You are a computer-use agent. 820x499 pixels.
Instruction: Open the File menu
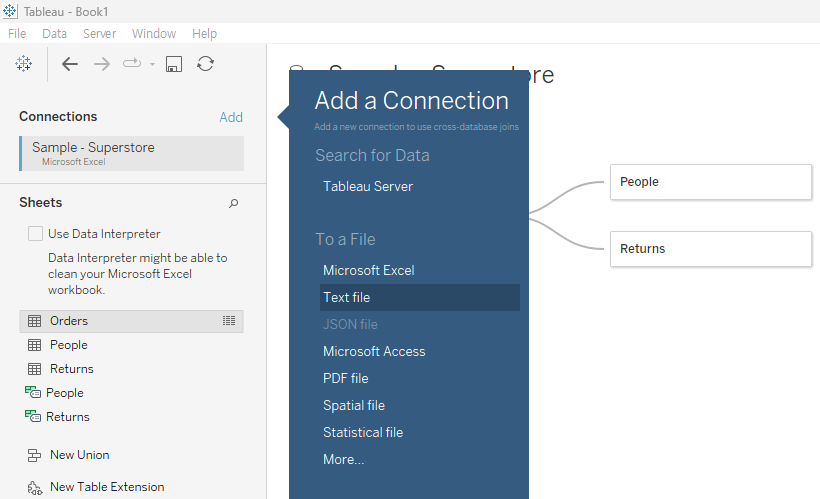click(17, 33)
